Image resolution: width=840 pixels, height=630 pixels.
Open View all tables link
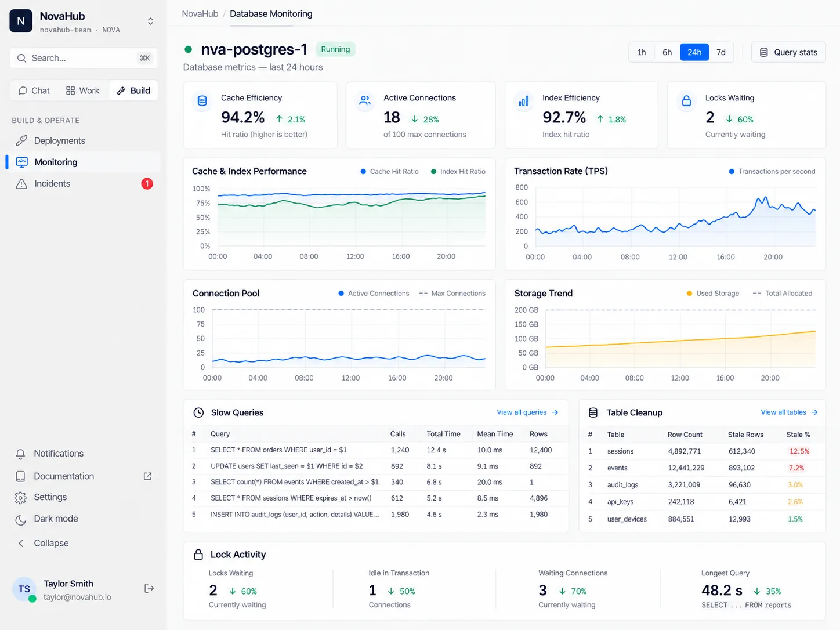pos(789,412)
